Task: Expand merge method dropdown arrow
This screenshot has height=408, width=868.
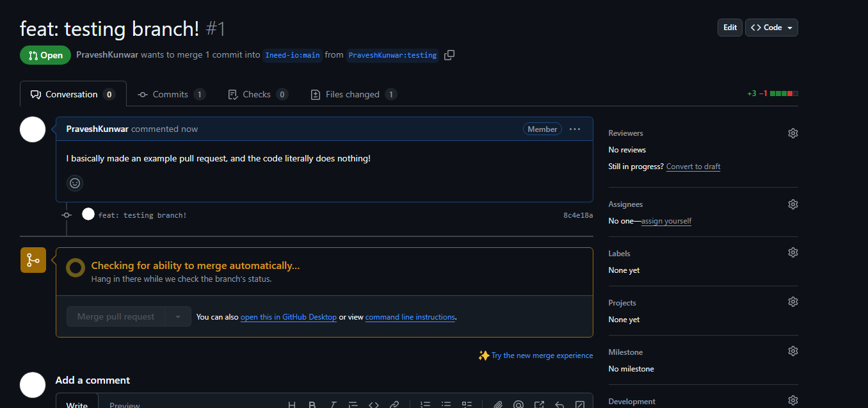Action: point(179,316)
